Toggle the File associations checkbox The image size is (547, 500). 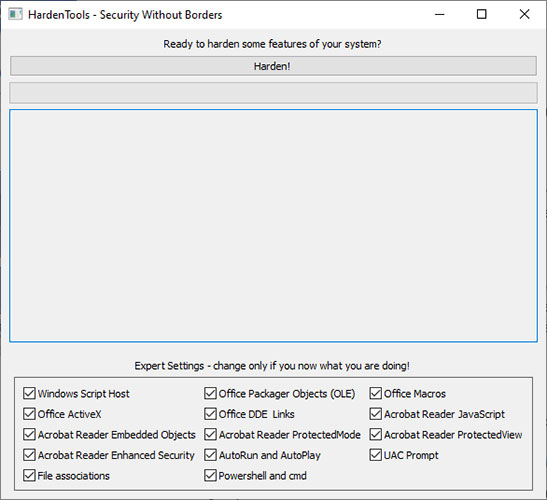click(x=29, y=476)
